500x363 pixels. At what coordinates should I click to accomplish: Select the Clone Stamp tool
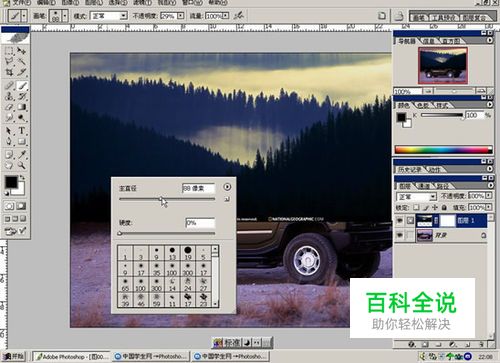pos(9,96)
